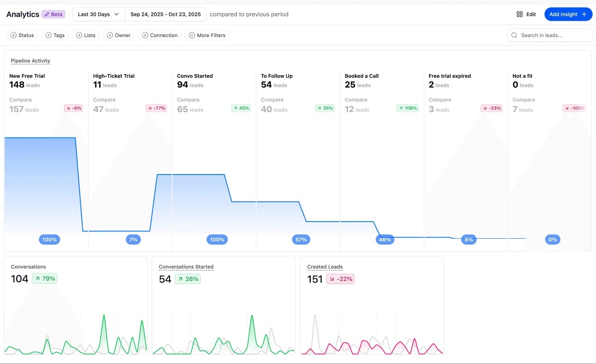
Task: Click the compare value 47 leads
Action: (x=106, y=109)
